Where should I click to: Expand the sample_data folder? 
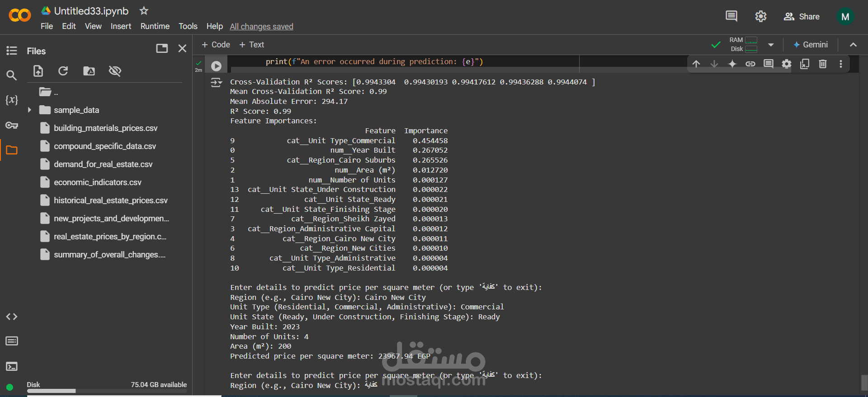pyautogui.click(x=29, y=110)
